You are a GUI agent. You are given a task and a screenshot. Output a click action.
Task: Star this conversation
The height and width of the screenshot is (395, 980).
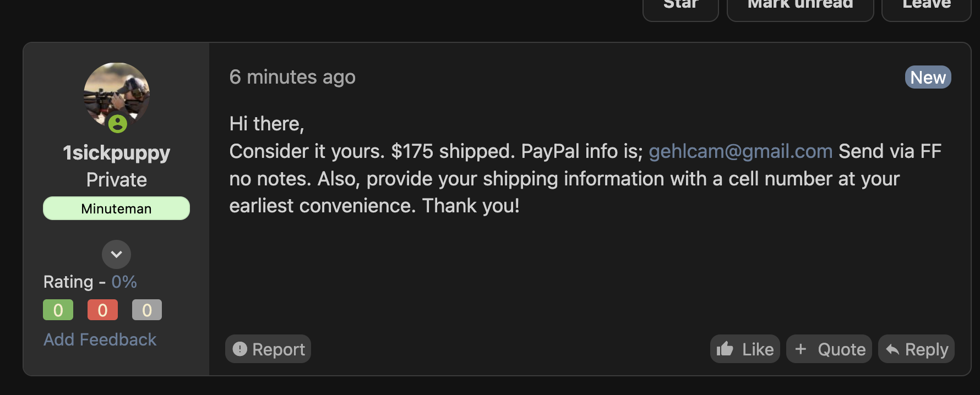pos(680,6)
